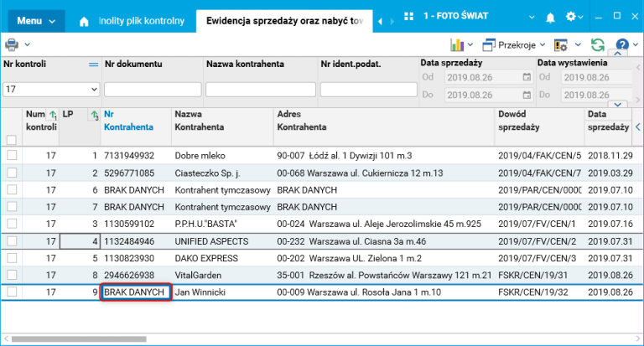Open the help question mark icon
This screenshot has height=346, width=644.
coord(622,44)
